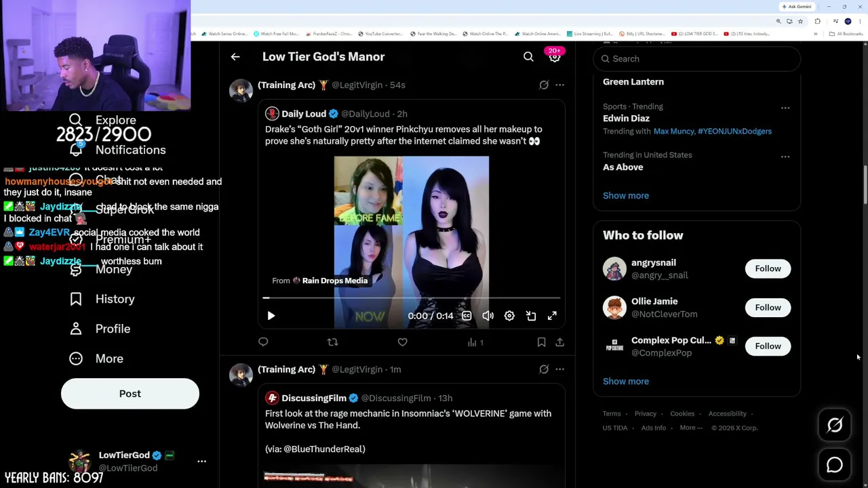Open the YouTube Converter bookmark
This screenshot has height=488, width=868.
[x=380, y=34]
